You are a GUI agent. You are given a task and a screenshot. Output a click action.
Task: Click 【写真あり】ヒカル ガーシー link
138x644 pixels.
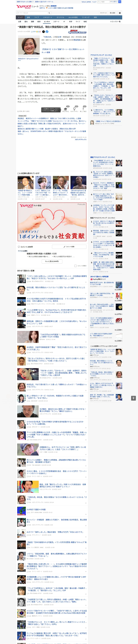pyautogui.click(x=63, y=51)
